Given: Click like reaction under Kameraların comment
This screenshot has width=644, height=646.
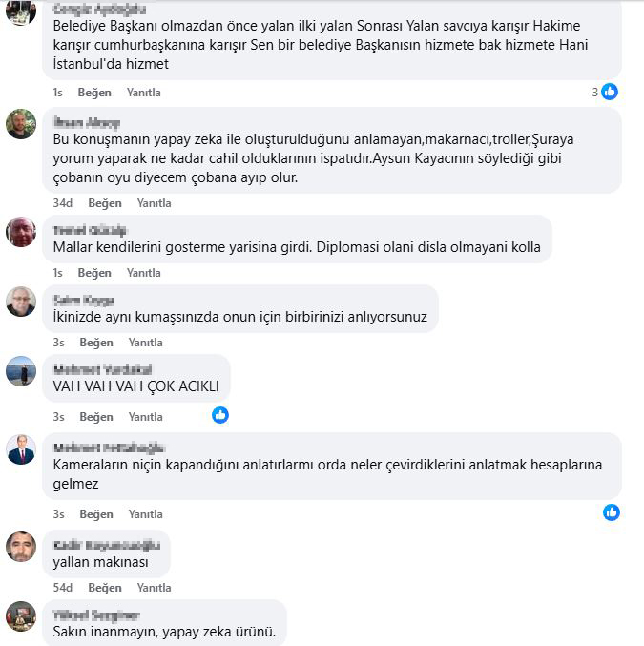Looking at the screenshot, I should coord(612,512).
